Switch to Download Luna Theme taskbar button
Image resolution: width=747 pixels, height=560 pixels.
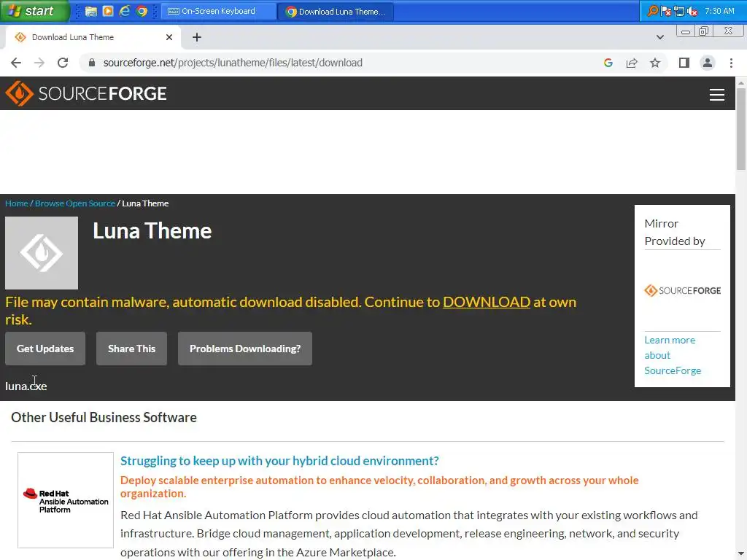[x=336, y=11]
